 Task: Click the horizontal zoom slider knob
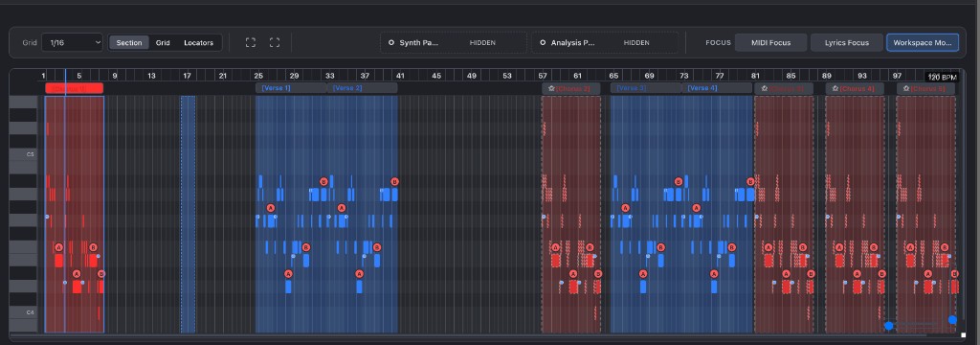point(889,326)
